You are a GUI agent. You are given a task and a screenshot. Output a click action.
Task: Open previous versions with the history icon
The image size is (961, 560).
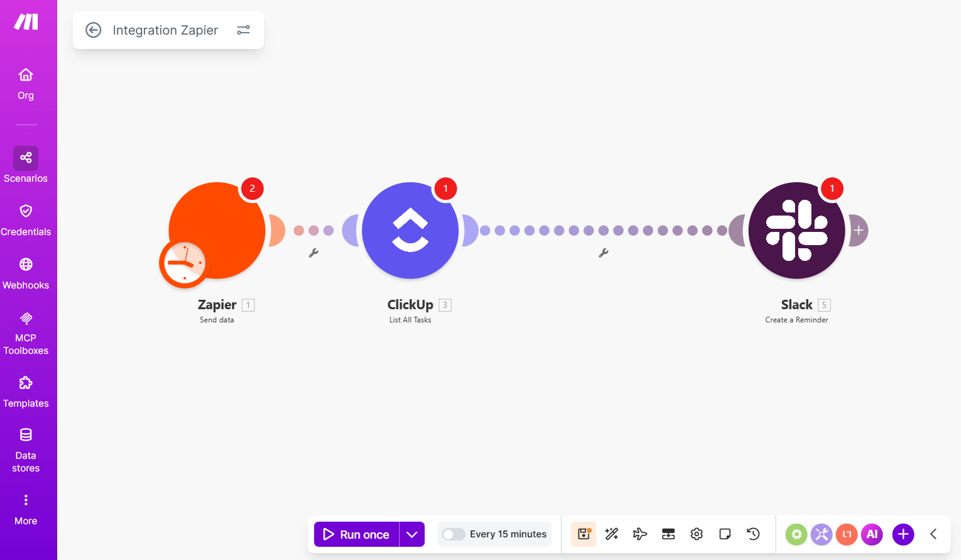tap(753, 534)
